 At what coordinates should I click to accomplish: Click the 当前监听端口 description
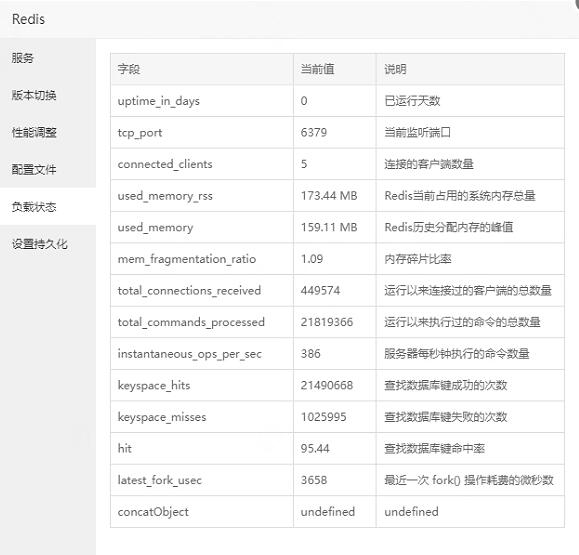click(418, 133)
